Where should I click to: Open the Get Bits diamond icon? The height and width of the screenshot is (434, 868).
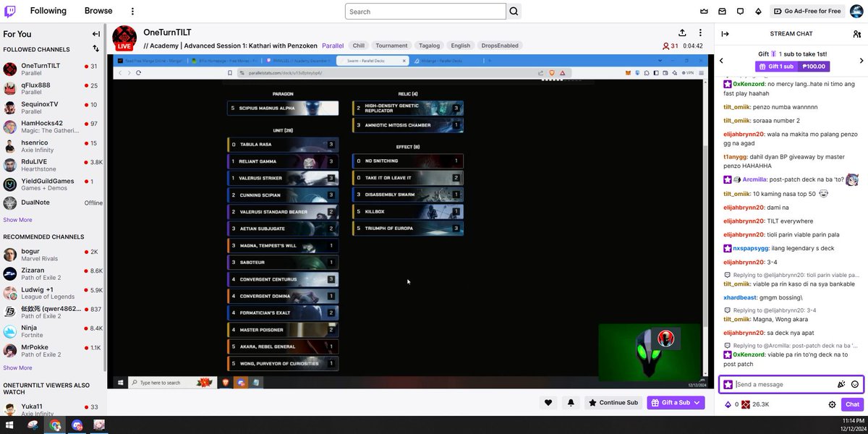coord(758,12)
